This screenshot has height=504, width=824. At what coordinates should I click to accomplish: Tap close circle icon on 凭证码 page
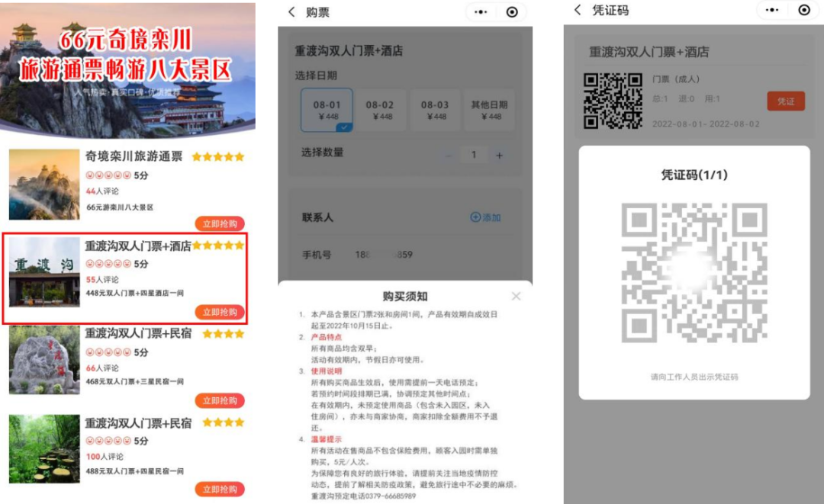tap(803, 10)
